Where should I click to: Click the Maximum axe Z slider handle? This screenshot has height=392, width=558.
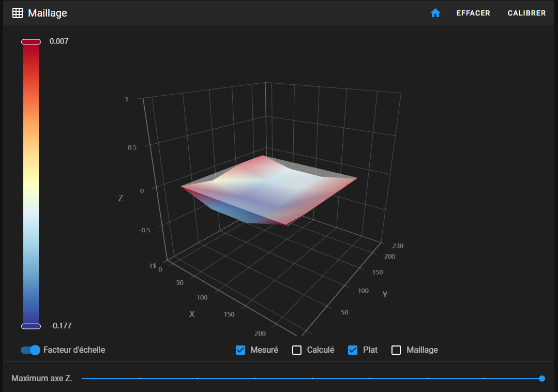(x=541, y=379)
